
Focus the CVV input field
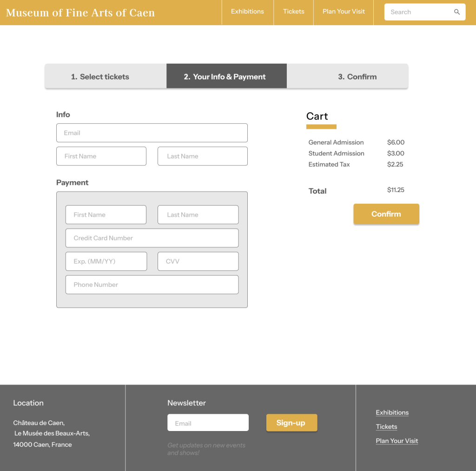tap(198, 261)
